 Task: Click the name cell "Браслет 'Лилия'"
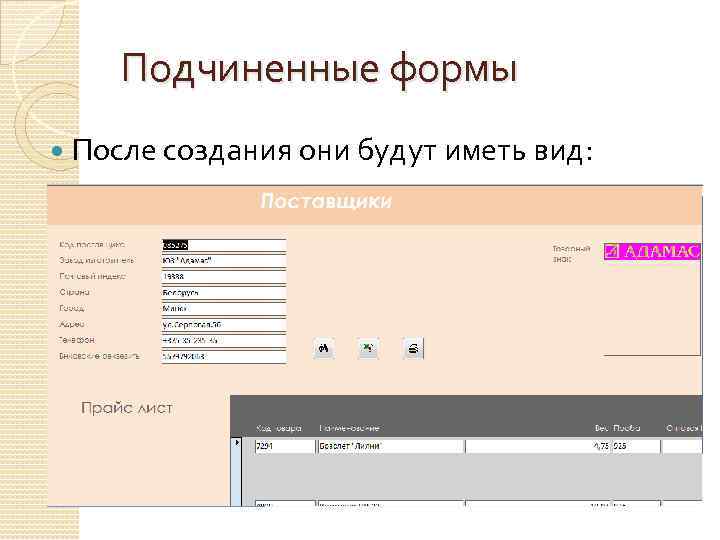click(391, 446)
